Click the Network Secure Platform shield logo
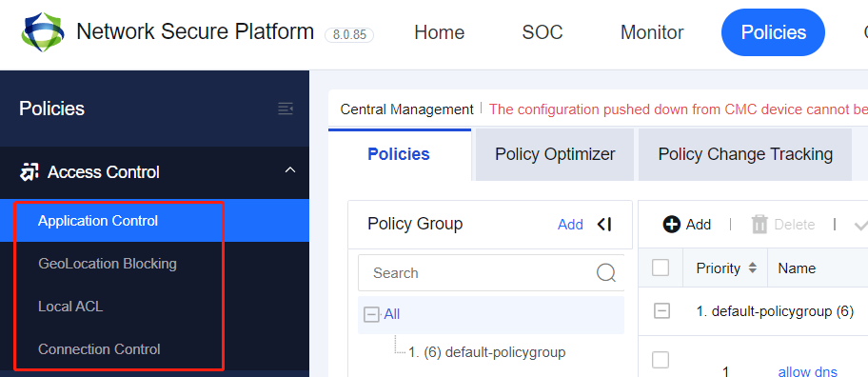Screen dimensions: 868x377 (x=43, y=32)
